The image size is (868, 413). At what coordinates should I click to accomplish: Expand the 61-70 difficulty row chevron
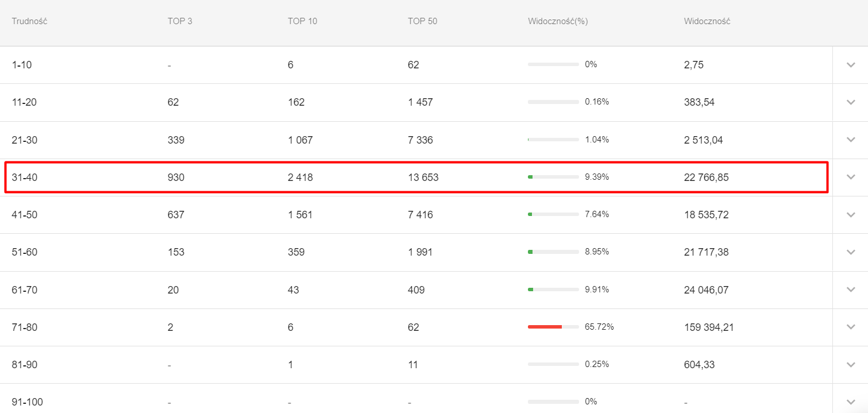(x=851, y=290)
